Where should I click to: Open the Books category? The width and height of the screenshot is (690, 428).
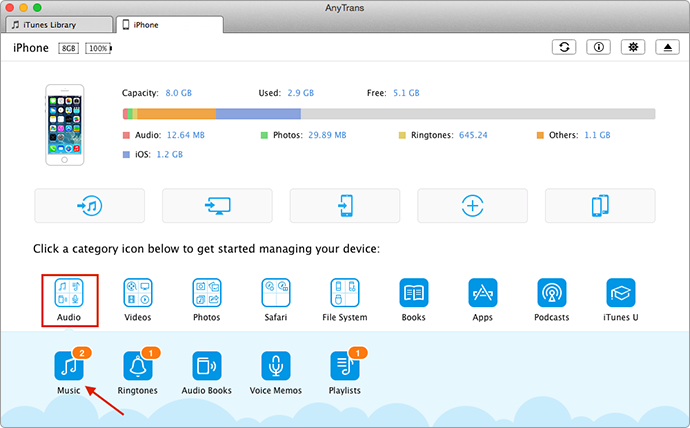tap(414, 300)
